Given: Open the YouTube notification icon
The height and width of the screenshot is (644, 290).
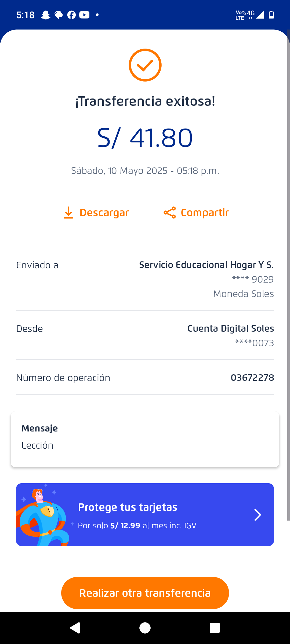Looking at the screenshot, I should click(84, 15).
